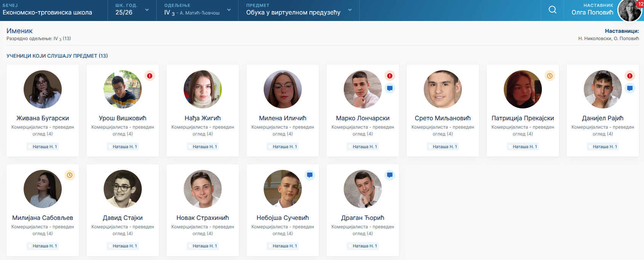
Task: Click orange clock icon on Патрициja Прекаjски card
Action: pos(549,76)
